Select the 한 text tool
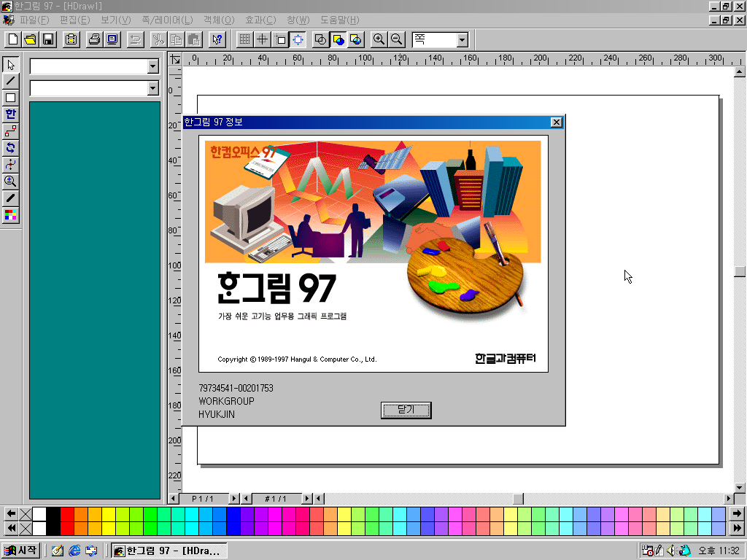Image resolution: width=747 pixels, height=560 pixels. (10, 114)
